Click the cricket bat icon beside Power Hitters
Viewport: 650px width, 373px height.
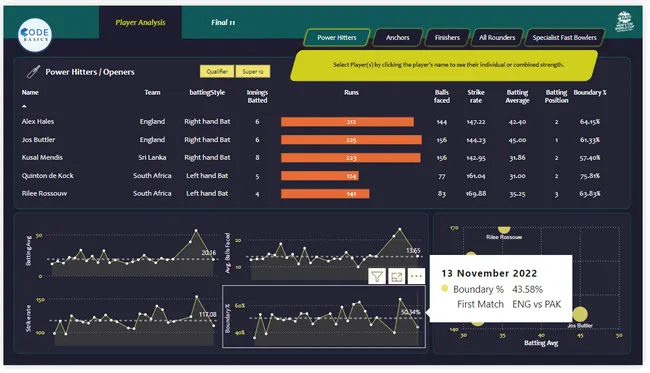click(x=33, y=72)
